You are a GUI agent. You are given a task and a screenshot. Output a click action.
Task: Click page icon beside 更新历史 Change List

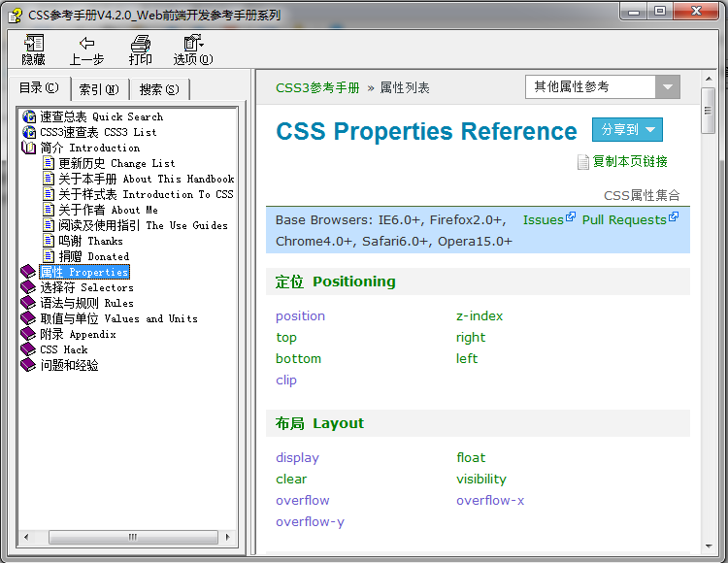(x=49, y=163)
